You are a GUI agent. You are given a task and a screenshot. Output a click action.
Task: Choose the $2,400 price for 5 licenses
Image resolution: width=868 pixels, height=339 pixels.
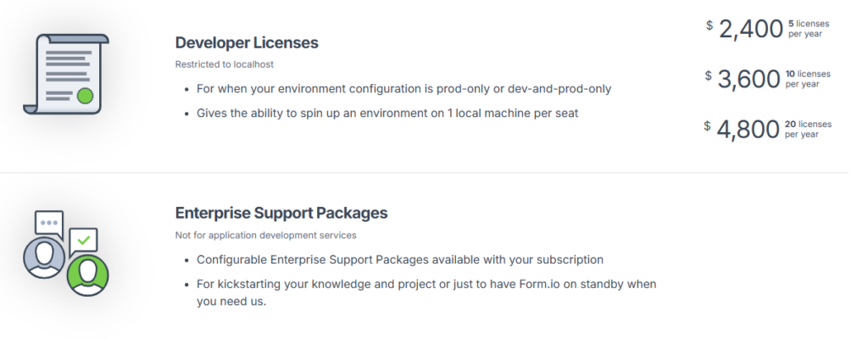744,29
